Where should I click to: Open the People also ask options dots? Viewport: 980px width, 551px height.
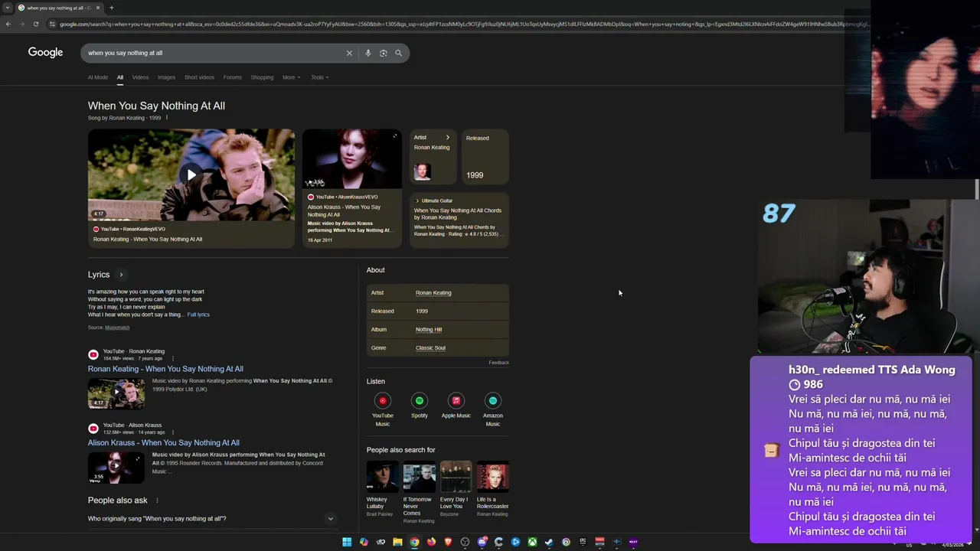pos(157,500)
